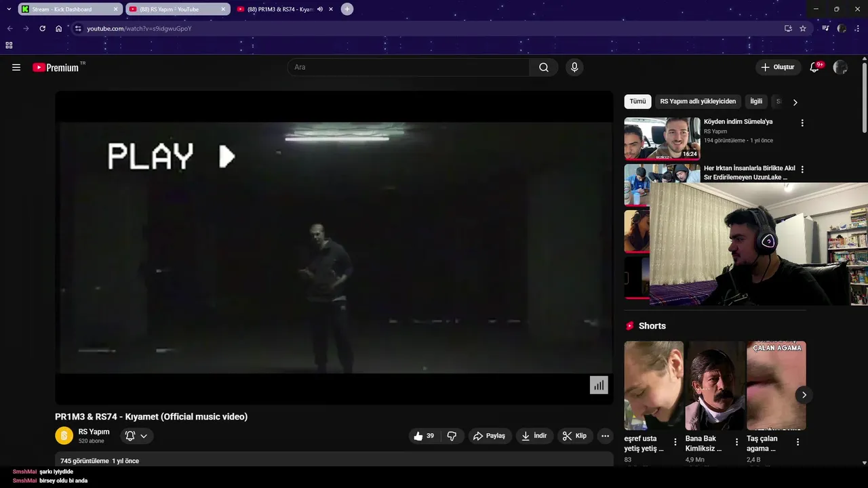Go to browser home page
This screenshot has height=488, width=868.
pyautogui.click(x=59, y=28)
